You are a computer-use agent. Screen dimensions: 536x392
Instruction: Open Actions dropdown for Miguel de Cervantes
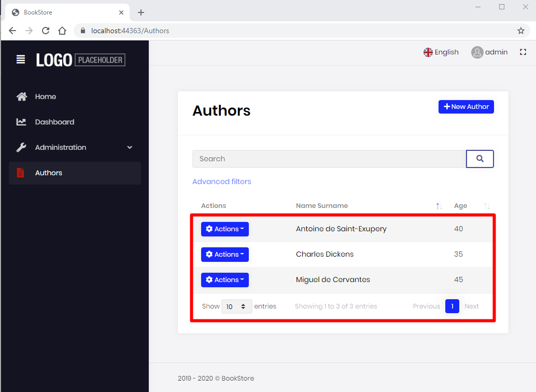tap(225, 280)
